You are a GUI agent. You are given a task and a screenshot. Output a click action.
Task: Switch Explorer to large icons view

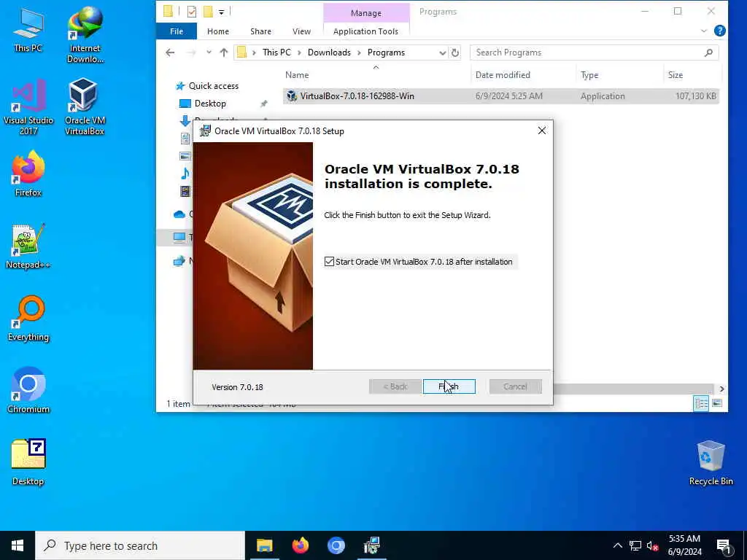coord(717,404)
